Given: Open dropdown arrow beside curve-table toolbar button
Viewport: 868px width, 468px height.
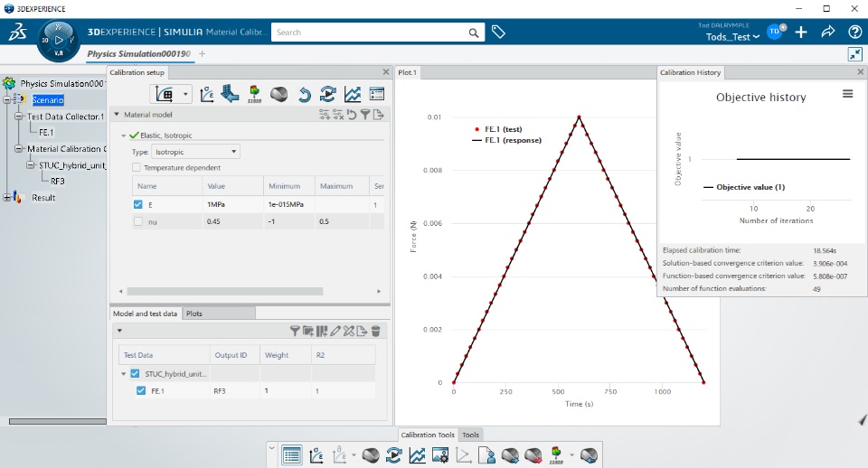Looking at the screenshot, I should 185,95.
